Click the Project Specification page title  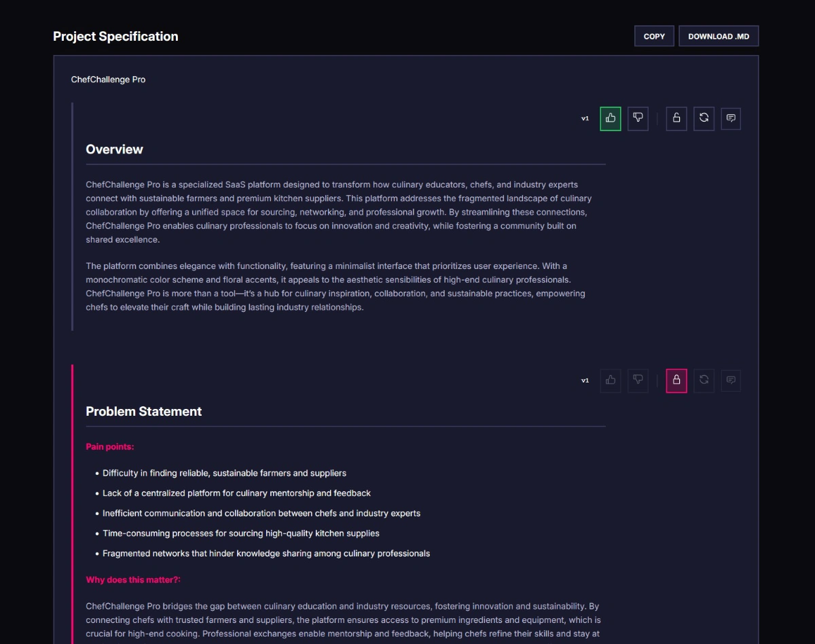(115, 37)
